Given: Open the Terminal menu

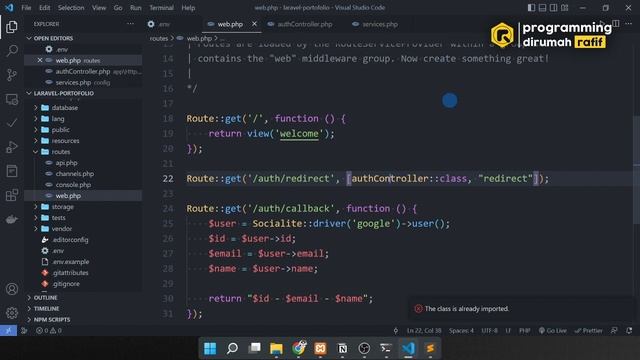Looking at the screenshot, I should (x=161, y=8).
